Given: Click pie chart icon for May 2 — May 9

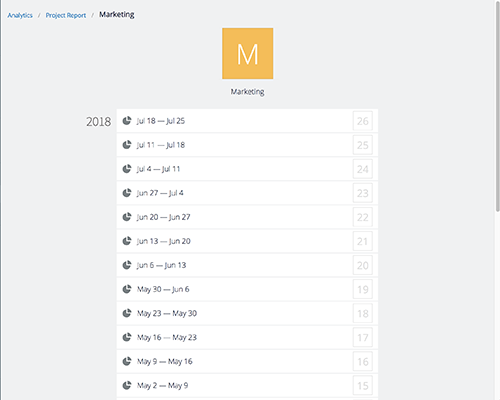Looking at the screenshot, I should (127, 385).
